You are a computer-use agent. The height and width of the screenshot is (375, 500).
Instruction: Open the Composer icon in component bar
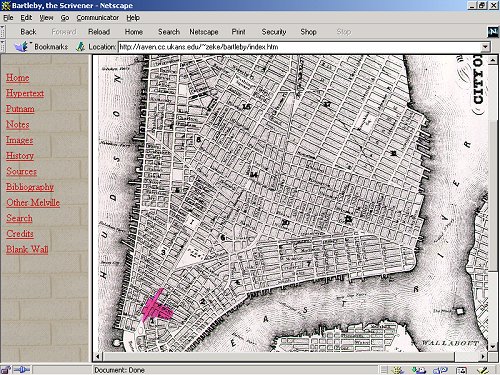click(483, 370)
